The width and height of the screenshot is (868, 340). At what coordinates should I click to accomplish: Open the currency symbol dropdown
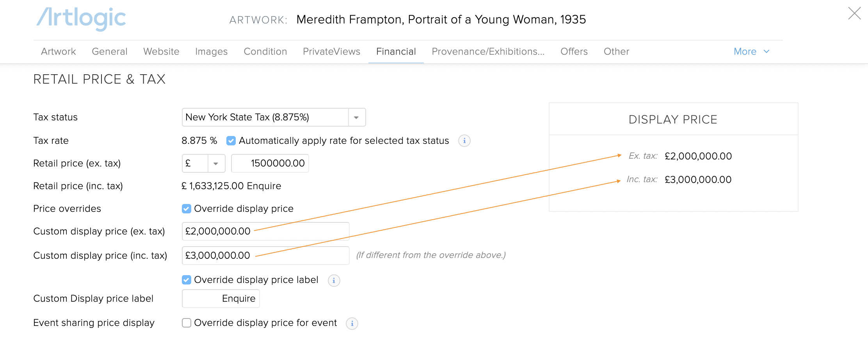click(x=216, y=163)
